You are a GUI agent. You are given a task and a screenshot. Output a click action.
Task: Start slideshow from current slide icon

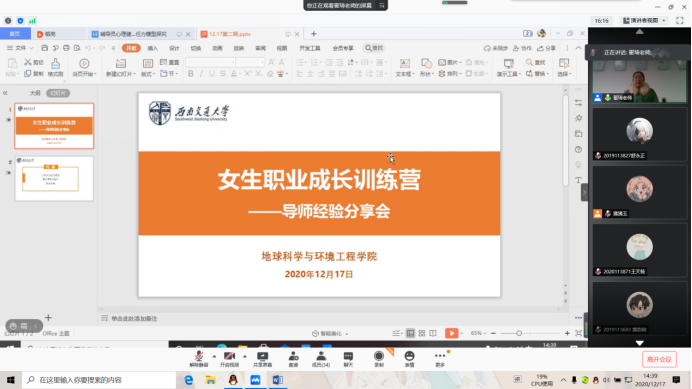[84, 64]
